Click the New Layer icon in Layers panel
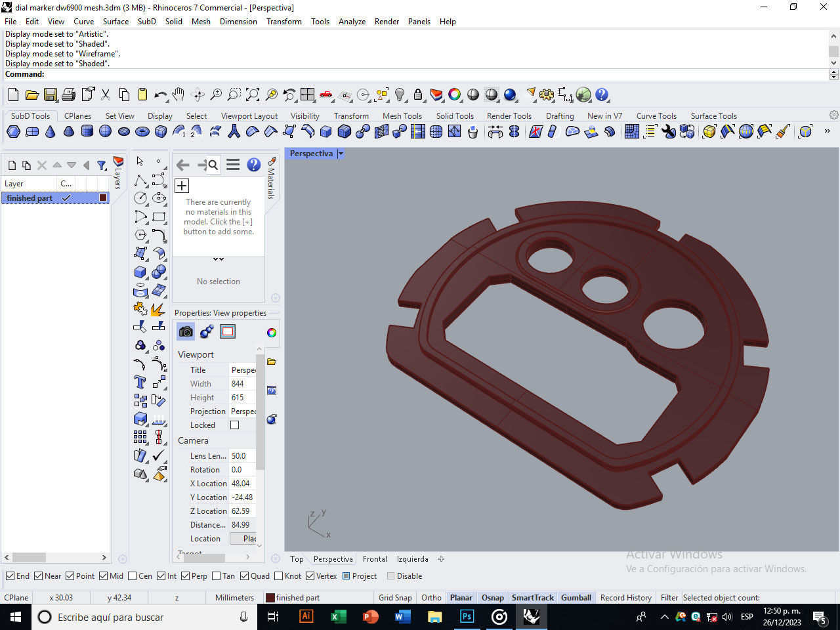This screenshot has height=630, width=840. click(x=12, y=165)
